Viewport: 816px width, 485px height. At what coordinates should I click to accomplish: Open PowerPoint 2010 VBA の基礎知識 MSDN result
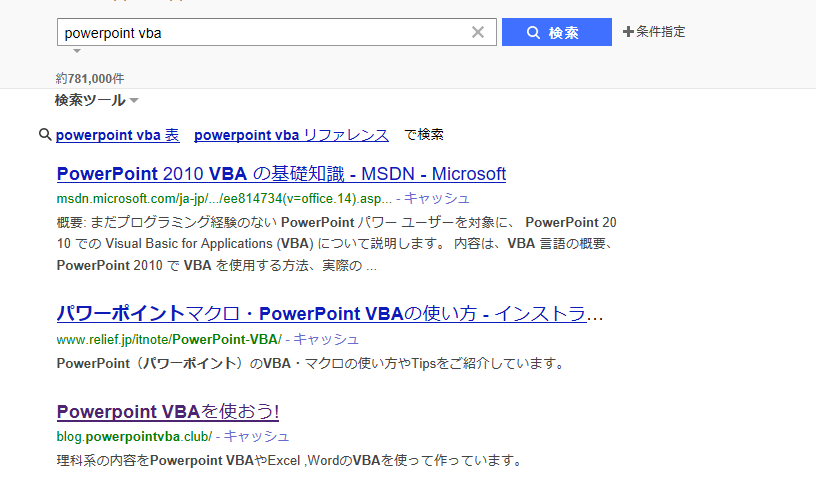coord(282,174)
